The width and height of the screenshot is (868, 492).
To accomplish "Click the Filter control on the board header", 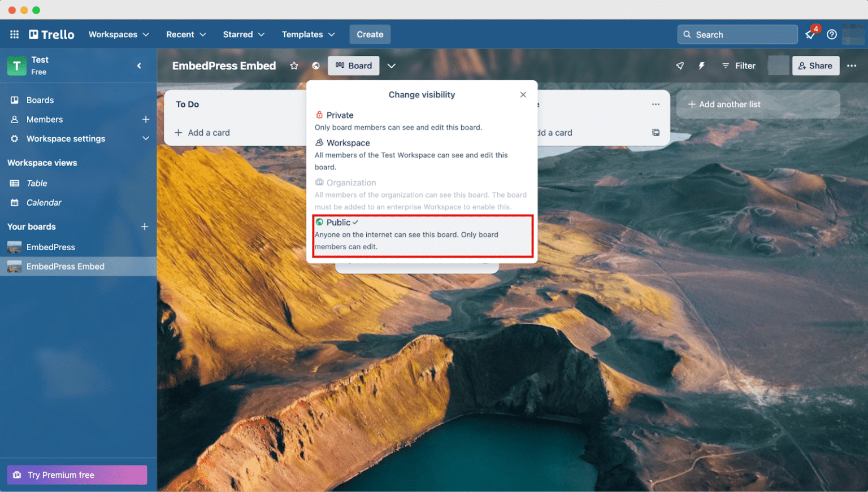I will click(x=739, y=66).
